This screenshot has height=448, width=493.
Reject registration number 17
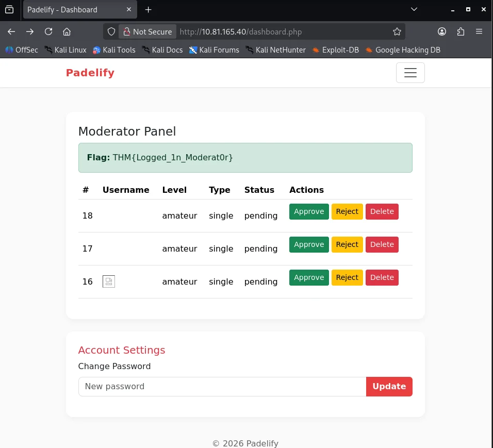tap(347, 244)
